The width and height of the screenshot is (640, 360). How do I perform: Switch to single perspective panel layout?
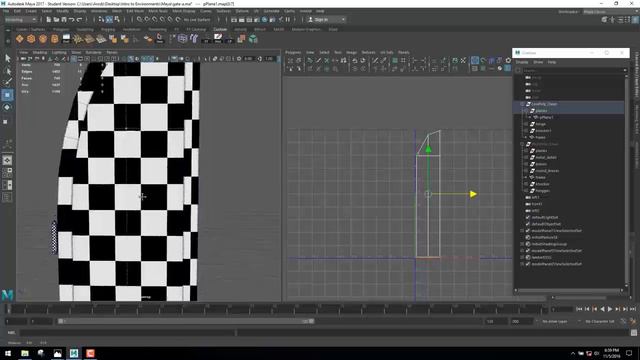[7, 160]
